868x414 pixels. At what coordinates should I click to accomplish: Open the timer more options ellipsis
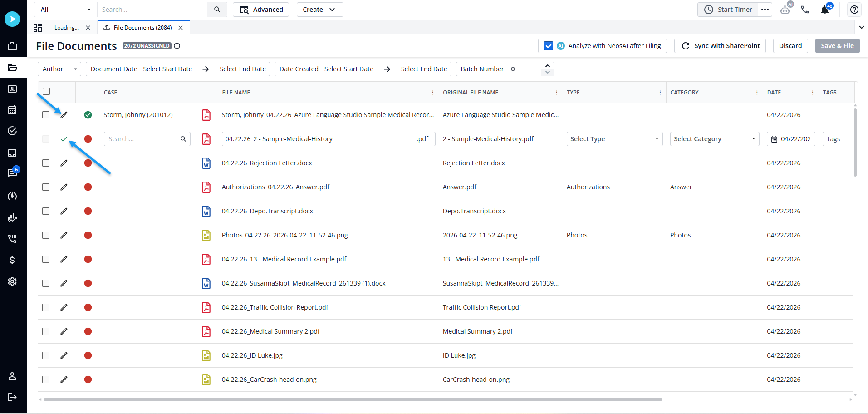coord(765,10)
